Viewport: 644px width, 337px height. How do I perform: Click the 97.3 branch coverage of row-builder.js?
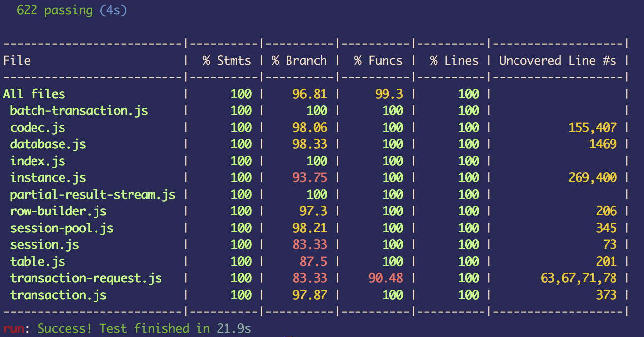click(x=313, y=211)
